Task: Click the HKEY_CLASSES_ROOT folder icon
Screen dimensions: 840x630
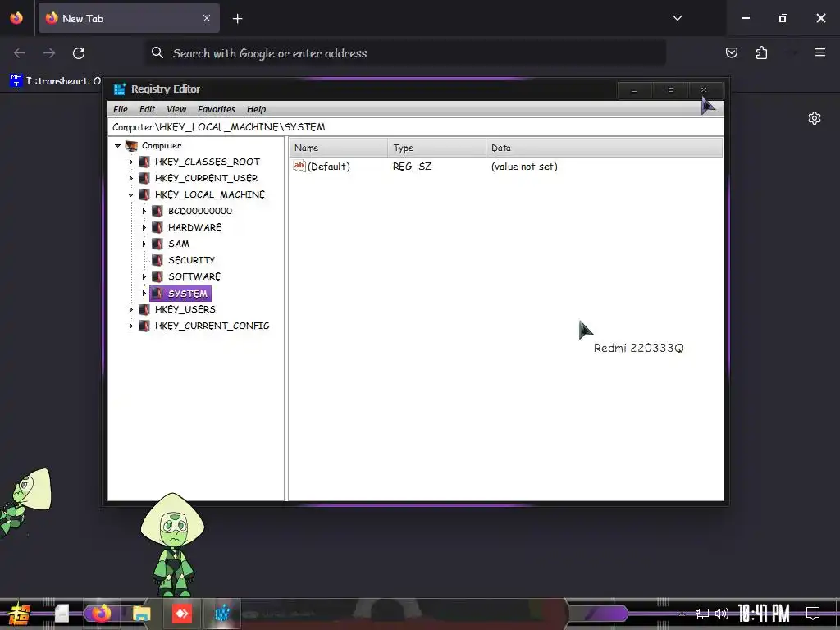Action: [144, 162]
